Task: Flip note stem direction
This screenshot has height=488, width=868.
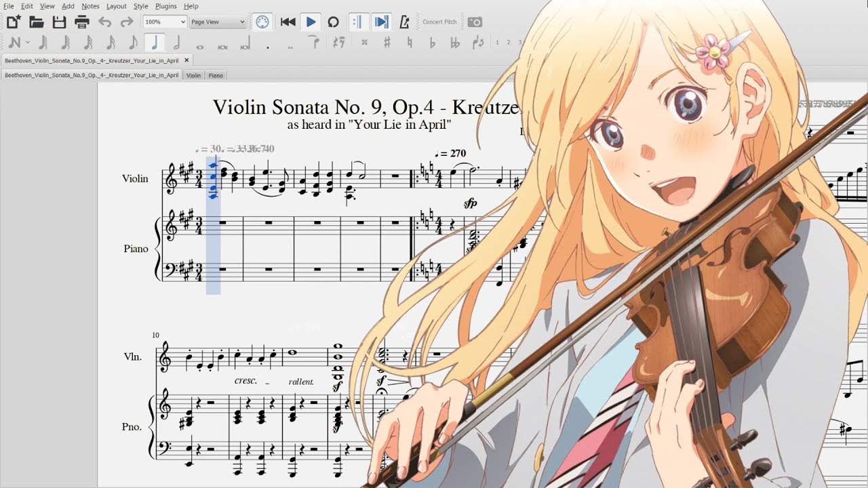Action: tap(478, 43)
